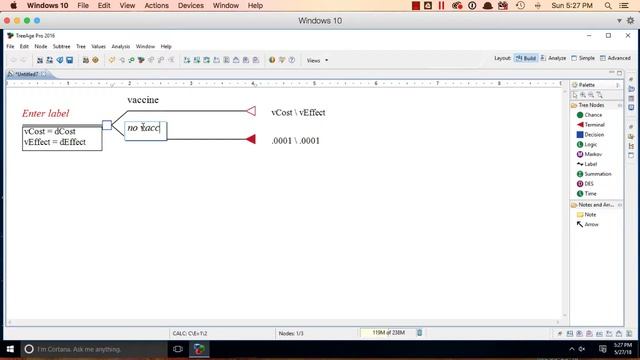The height and width of the screenshot is (360, 640).
Task: Open the Views dropdown in the toolbar
Action: point(317,60)
